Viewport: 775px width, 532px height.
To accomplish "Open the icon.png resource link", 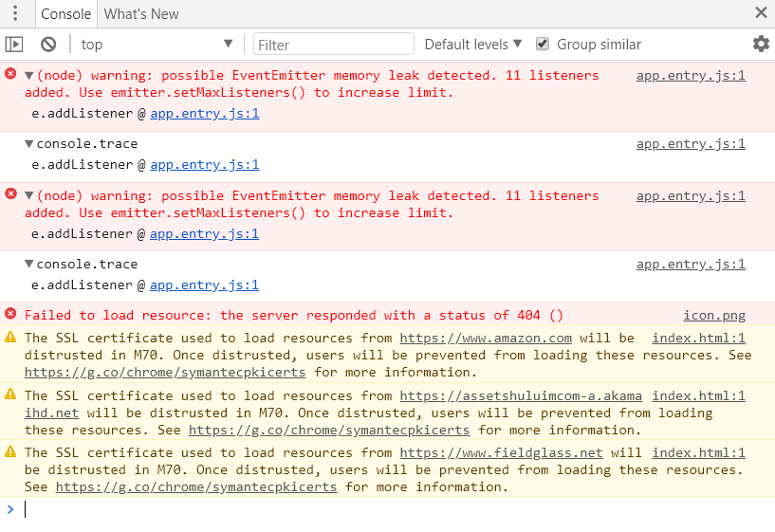I will click(x=714, y=315).
